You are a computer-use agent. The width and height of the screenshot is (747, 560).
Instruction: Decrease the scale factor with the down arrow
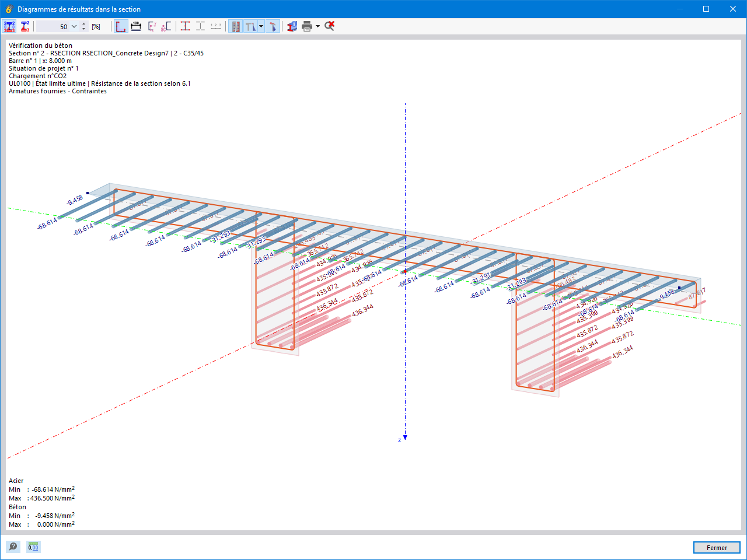tap(84, 29)
